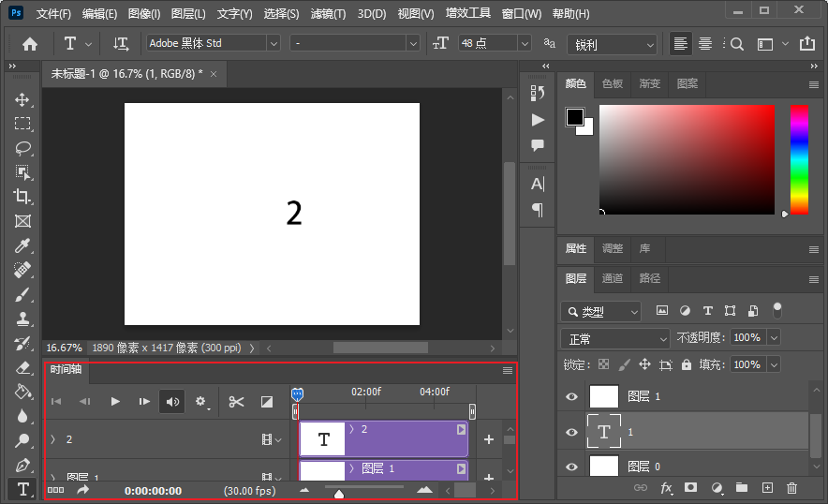Click the hue spectrum slider
This screenshot has width=828, height=504.
[x=799, y=159]
